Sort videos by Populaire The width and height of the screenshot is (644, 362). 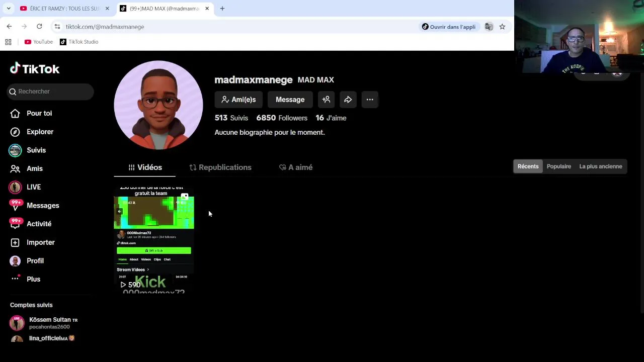(559, 166)
